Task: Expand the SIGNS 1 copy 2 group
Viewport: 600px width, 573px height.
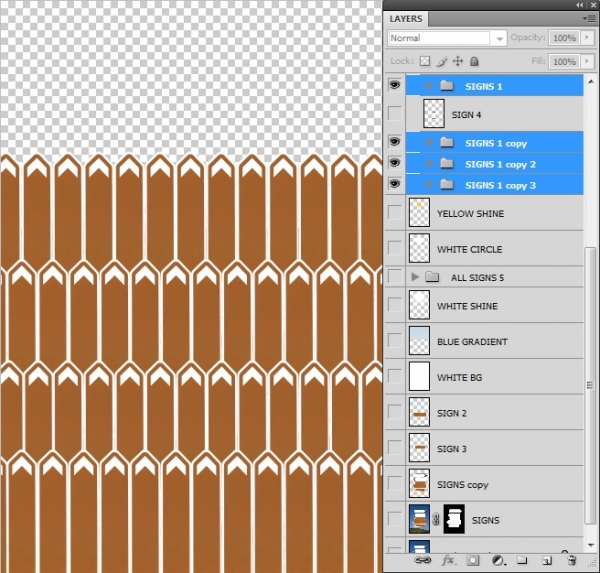Action: pos(429,164)
